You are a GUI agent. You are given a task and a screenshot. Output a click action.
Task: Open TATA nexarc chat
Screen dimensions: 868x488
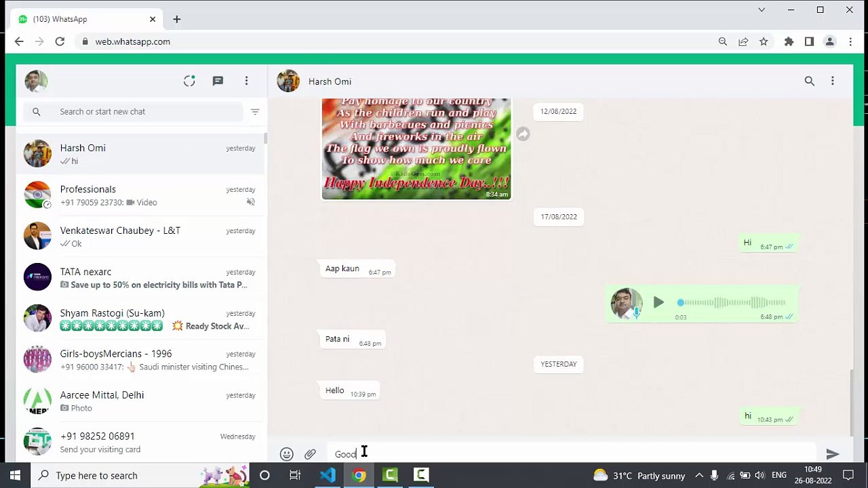140,278
